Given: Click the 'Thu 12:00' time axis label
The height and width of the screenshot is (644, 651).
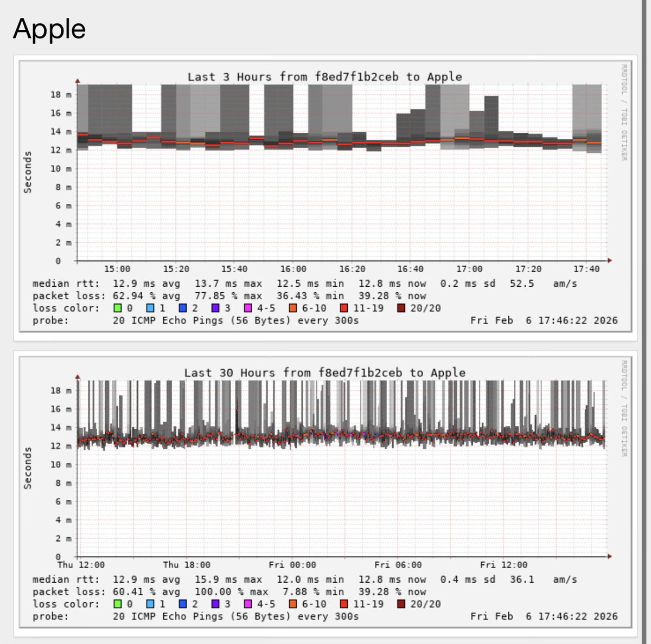Looking at the screenshot, I should (x=81, y=565).
